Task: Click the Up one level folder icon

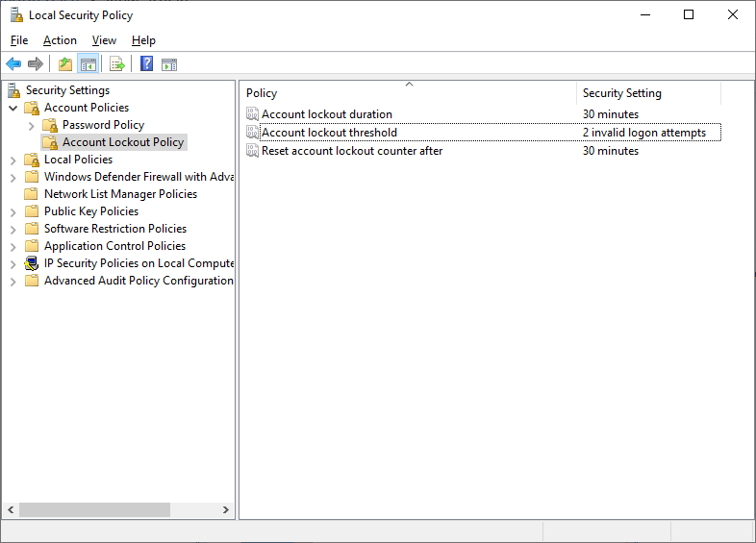Action: tap(65, 63)
